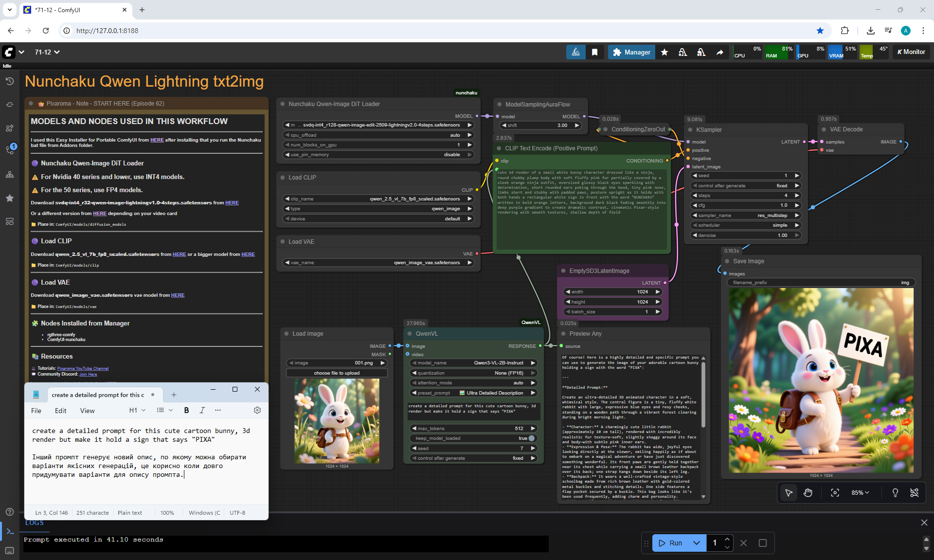Open the 71-12 workflow name dropdown

47,52
